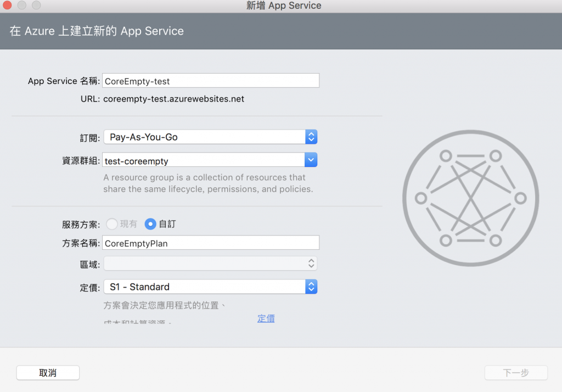Click the region dropdown stepper arrows
Image resolution: width=562 pixels, height=392 pixels.
click(311, 264)
